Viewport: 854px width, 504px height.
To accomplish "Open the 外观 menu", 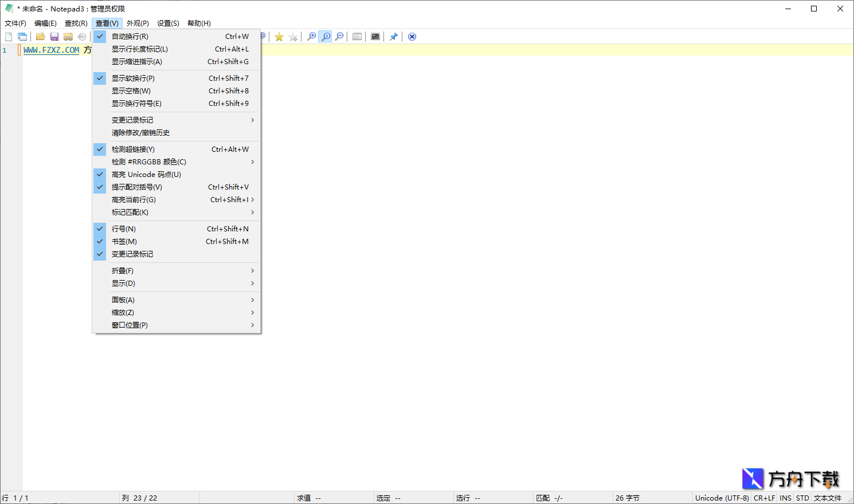I will 138,23.
